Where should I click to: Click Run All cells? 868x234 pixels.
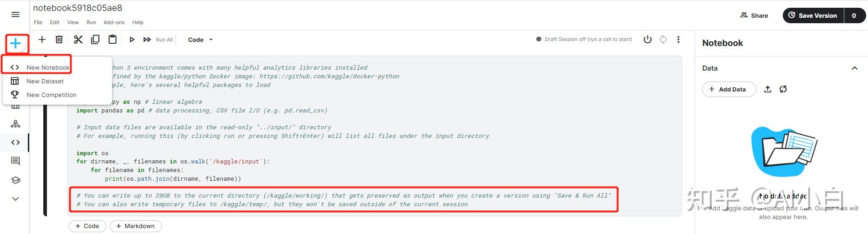(x=158, y=40)
